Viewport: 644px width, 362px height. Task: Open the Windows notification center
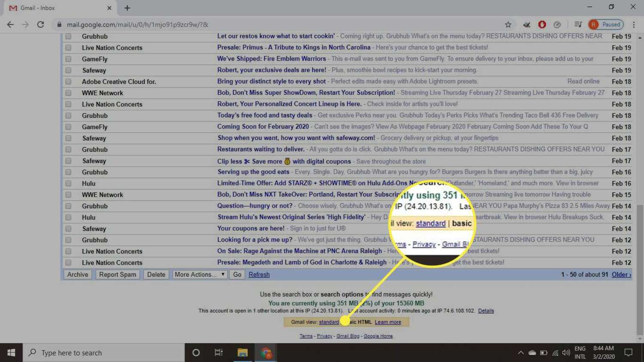point(629,353)
